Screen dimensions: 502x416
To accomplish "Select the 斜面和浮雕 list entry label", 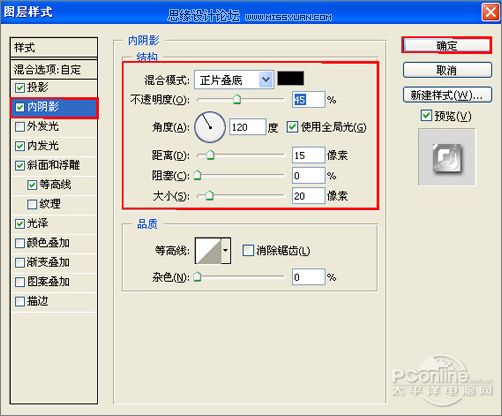I will coord(53,165).
